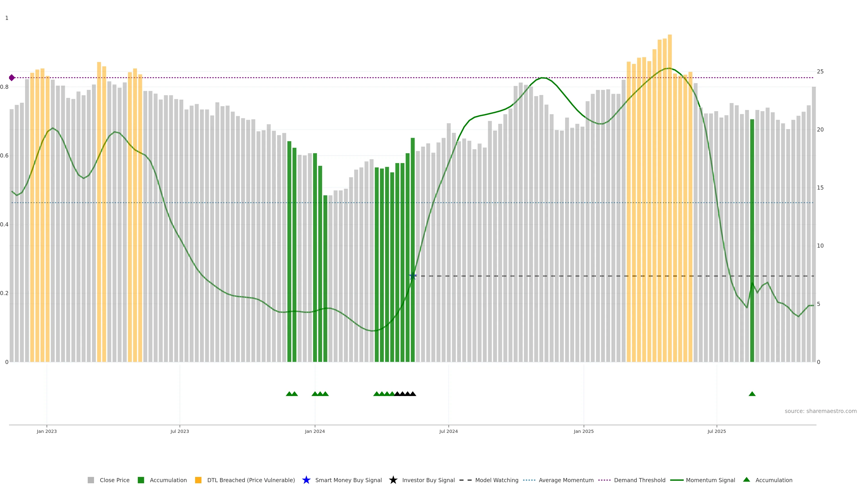Click the gray Close Price legend square
The height and width of the screenshot is (488, 868).
[x=91, y=480]
